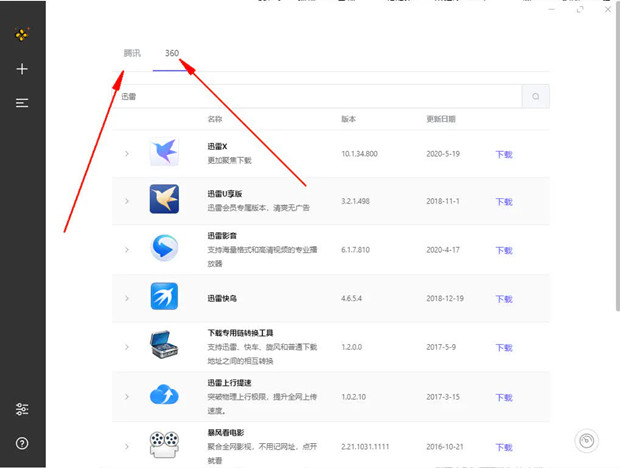Click the 迅雷影音 app icon
Screen dimensions: 620x468
pos(164,248)
